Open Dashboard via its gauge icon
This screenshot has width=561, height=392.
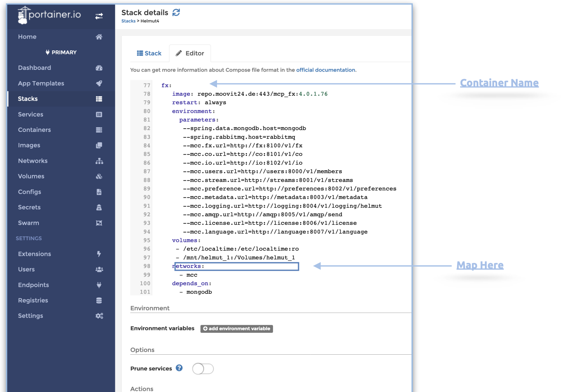99,68
